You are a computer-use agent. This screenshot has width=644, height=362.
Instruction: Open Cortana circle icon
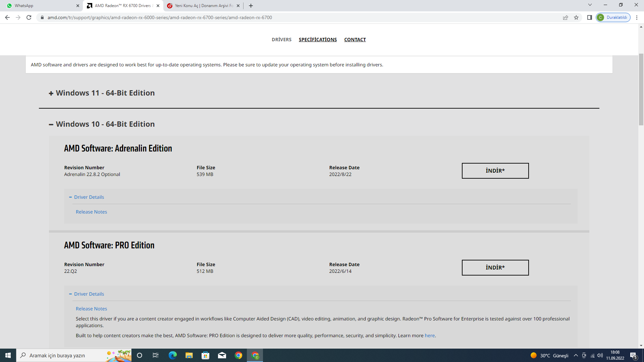[x=140, y=355]
